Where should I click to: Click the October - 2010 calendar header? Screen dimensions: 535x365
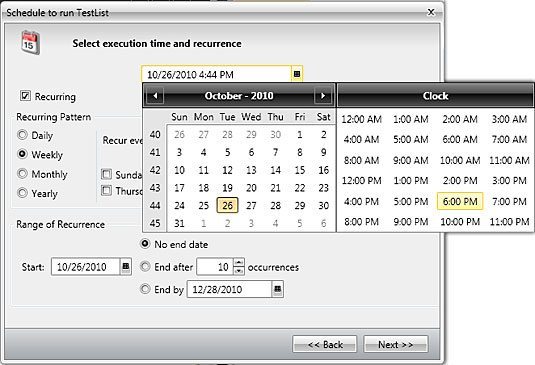click(239, 96)
